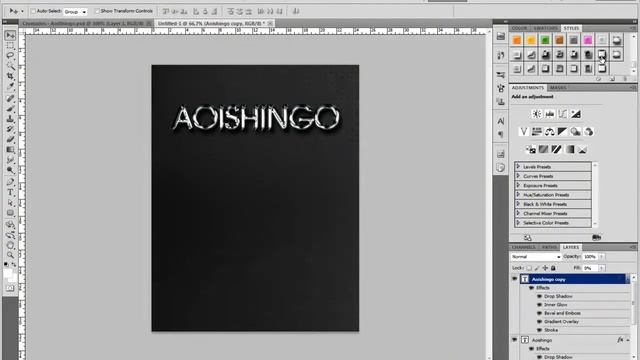The height and width of the screenshot is (360, 640).
Task: Switch to the Color tab
Action: click(x=519, y=28)
